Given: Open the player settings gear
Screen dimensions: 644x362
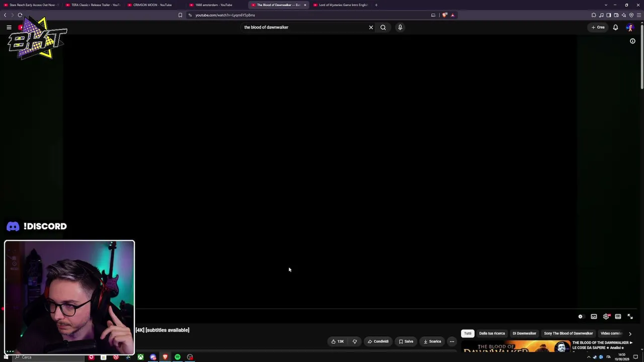Looking at the screenshot, I should [606, 317].
